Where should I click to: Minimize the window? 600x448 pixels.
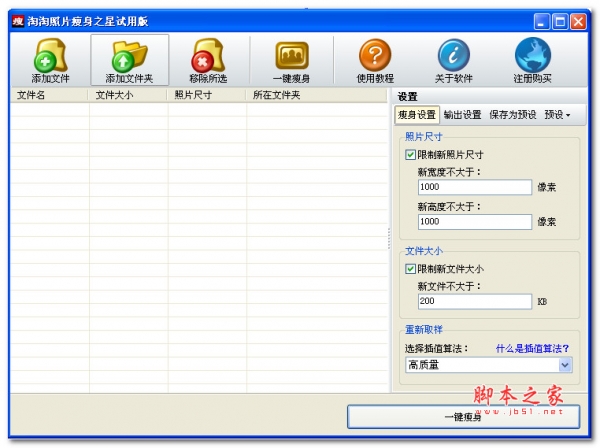coord(541,22)
